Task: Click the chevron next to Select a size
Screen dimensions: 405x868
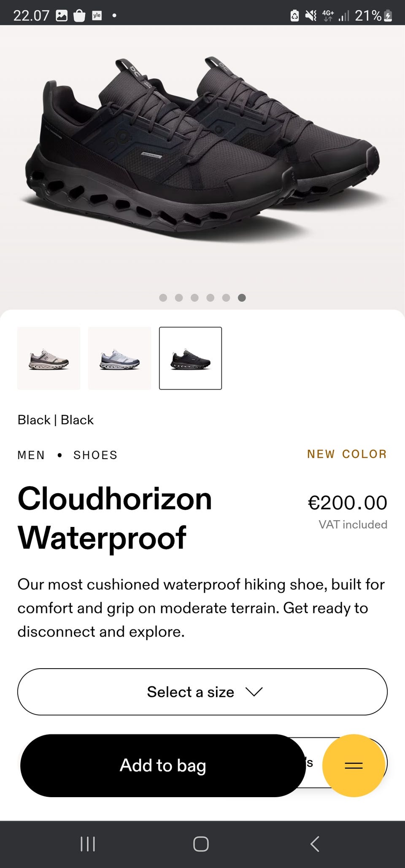Action: [x=254, y=692]
